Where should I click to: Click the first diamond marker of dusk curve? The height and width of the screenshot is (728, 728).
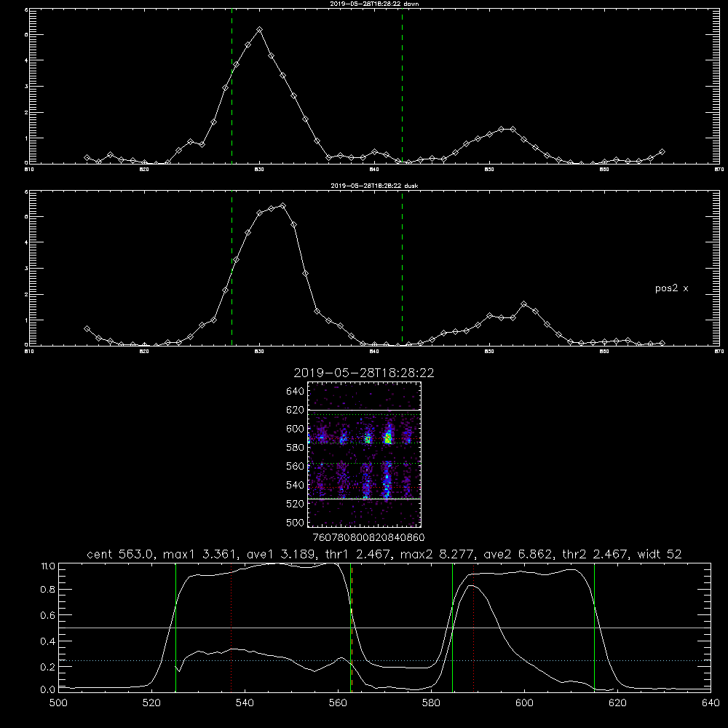(87, 329)
